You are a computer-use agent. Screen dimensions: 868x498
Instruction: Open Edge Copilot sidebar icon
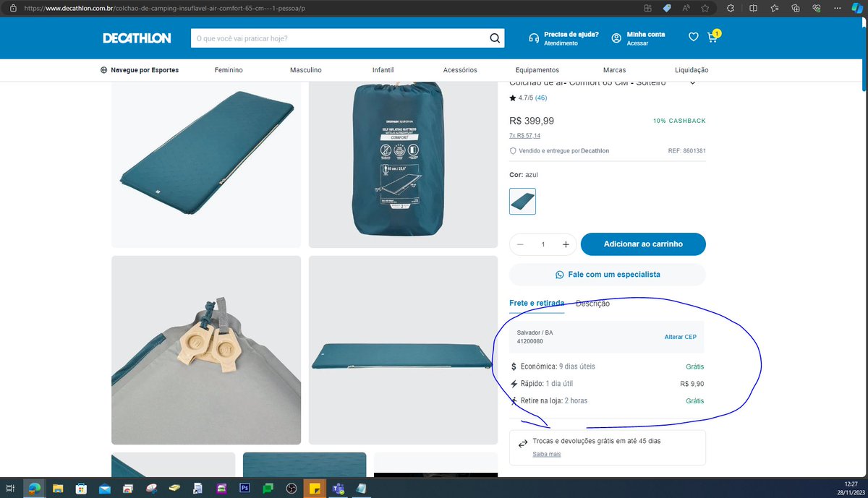(859, 7)
